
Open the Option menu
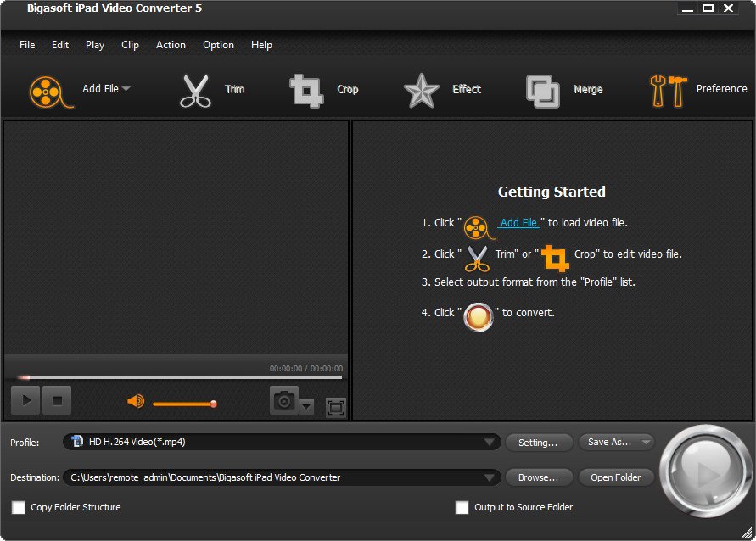point(218,45)
